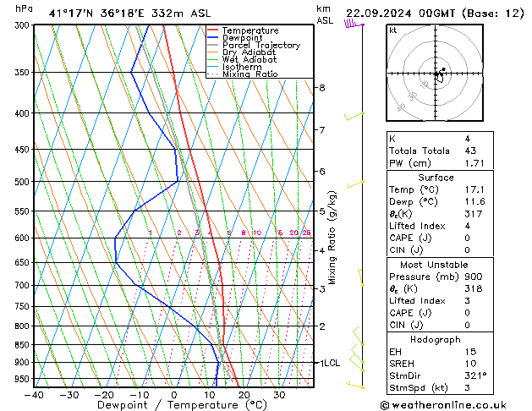Click the 300 hPa pressure axis label
Screen dimensions: 532x411
click(x=24, y=25)
